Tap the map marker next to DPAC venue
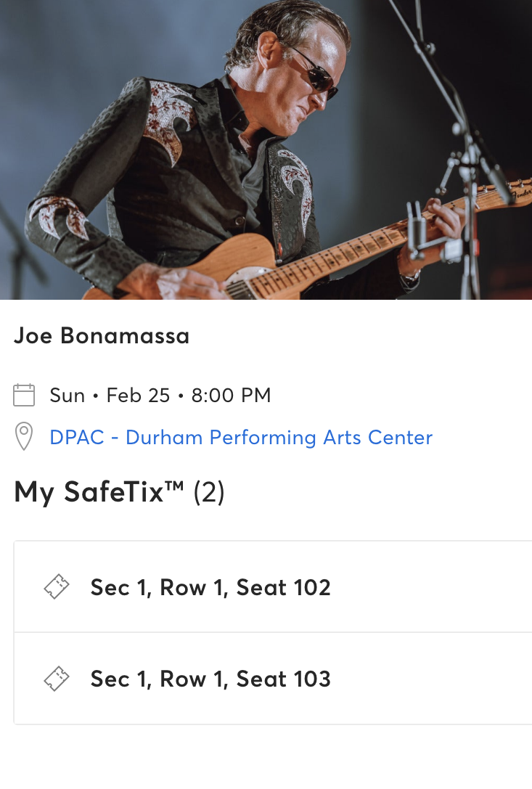 click(x=24, y=437)
